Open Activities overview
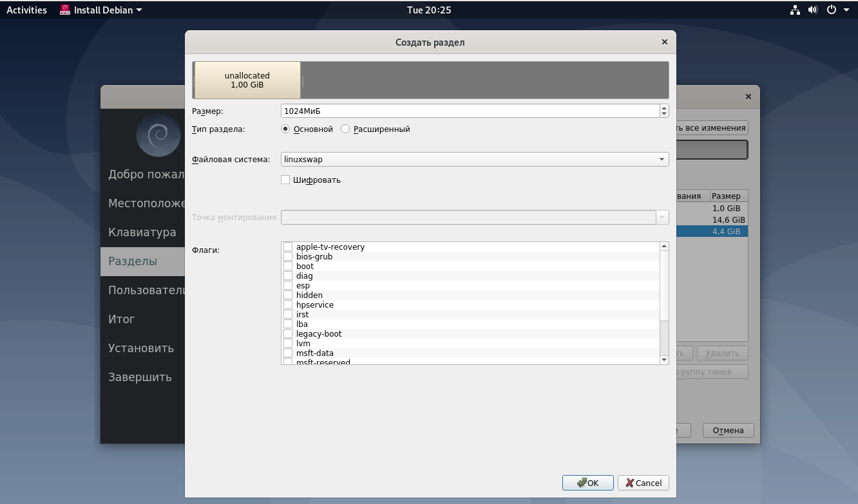858x504 pixels. [26, 10]
